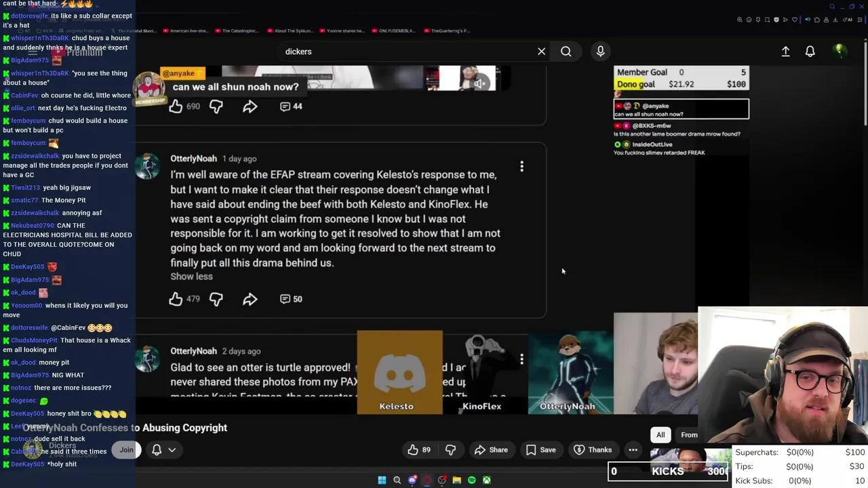Open 'The Catastrophic...' bookmark tab

[x=237, y=30]
